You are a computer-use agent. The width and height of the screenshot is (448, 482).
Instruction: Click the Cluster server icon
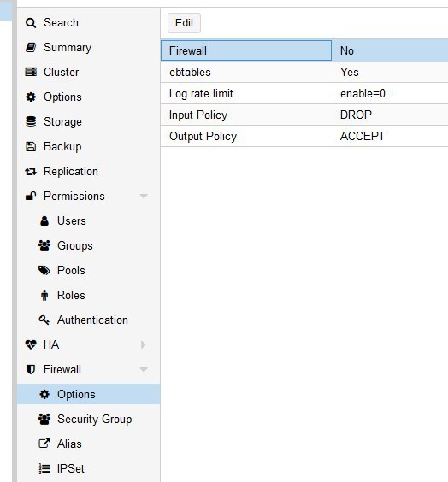pyautogui.click(x=31, y=73)
